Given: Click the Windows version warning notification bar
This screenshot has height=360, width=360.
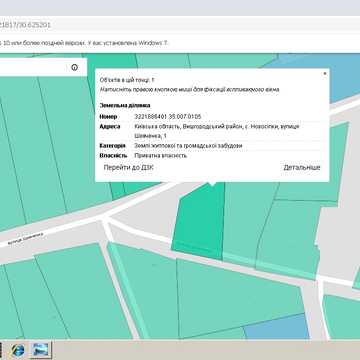Looking at the screenshot, I should point(180,43).
